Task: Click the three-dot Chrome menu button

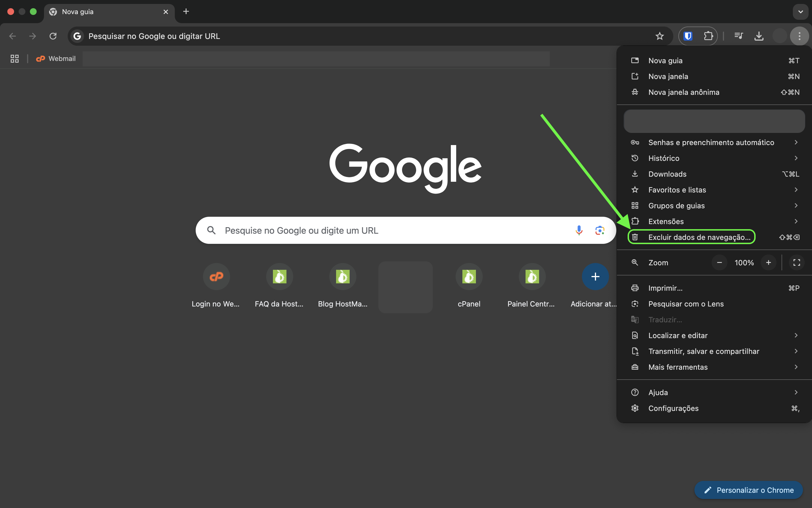Action: click(x=800, y=36)
